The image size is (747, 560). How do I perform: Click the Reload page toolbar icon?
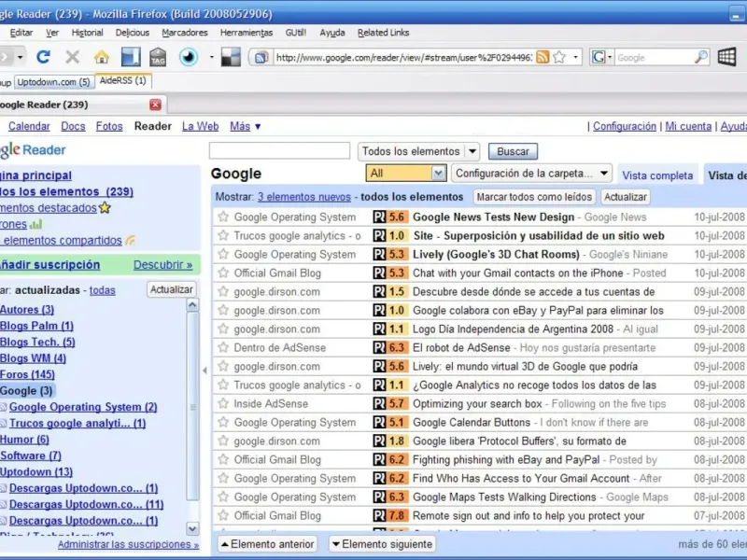[x=43, y=57]
